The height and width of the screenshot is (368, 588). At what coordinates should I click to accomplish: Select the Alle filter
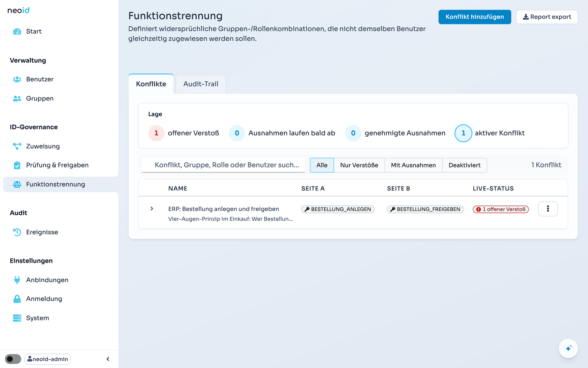point(322,165)
